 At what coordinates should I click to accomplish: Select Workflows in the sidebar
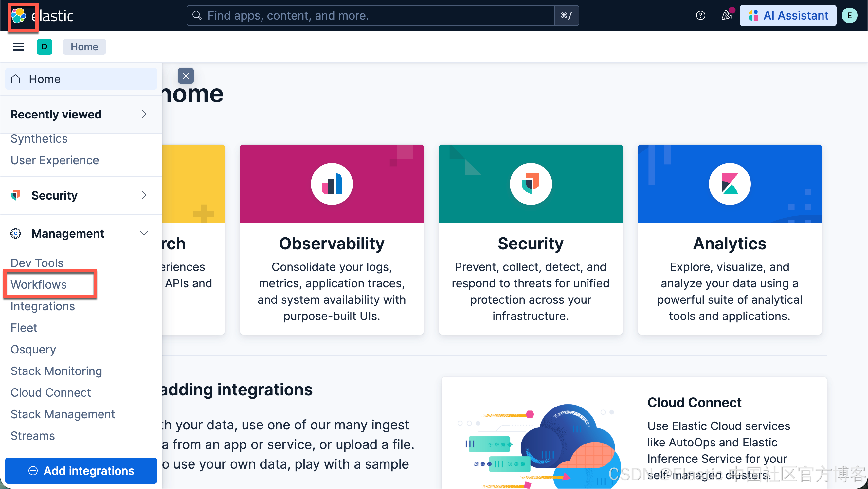click(x=39, y=284)
